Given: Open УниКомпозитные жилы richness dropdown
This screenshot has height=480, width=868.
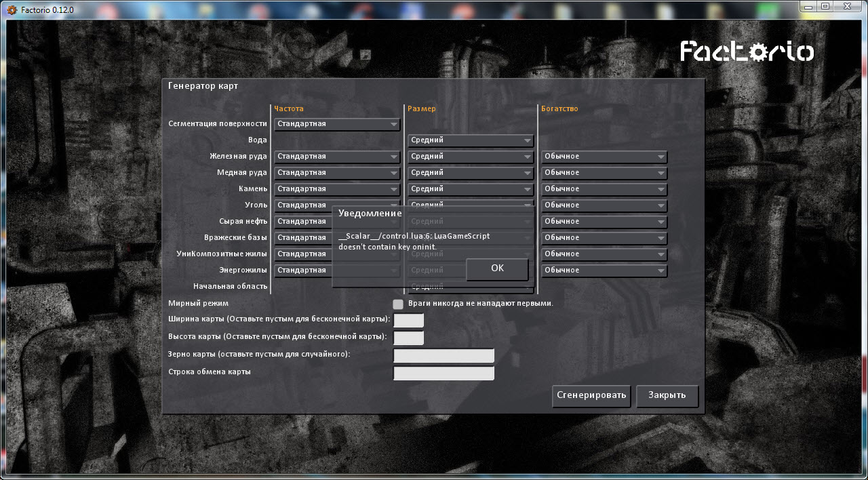Looking at the screenshot, I should pyautogui.click(x=604, y=254).
